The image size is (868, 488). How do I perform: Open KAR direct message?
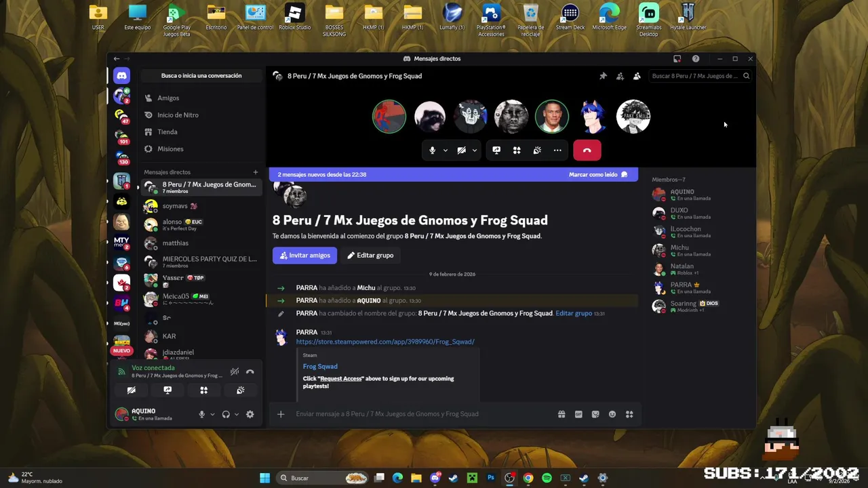201,336
